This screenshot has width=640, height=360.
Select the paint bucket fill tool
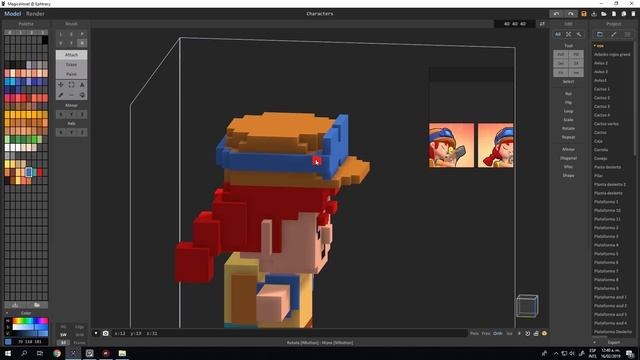pos(82,95)
